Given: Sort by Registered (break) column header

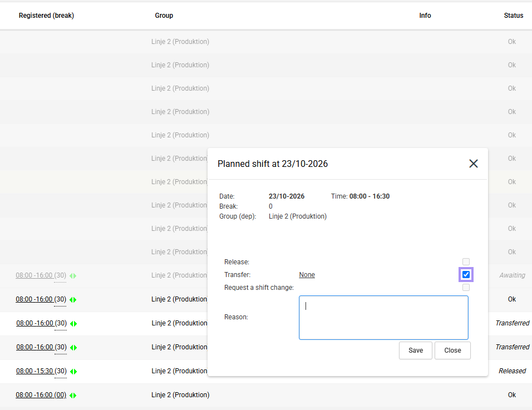Looking at the screenshot, I should [x=46, y=15].
